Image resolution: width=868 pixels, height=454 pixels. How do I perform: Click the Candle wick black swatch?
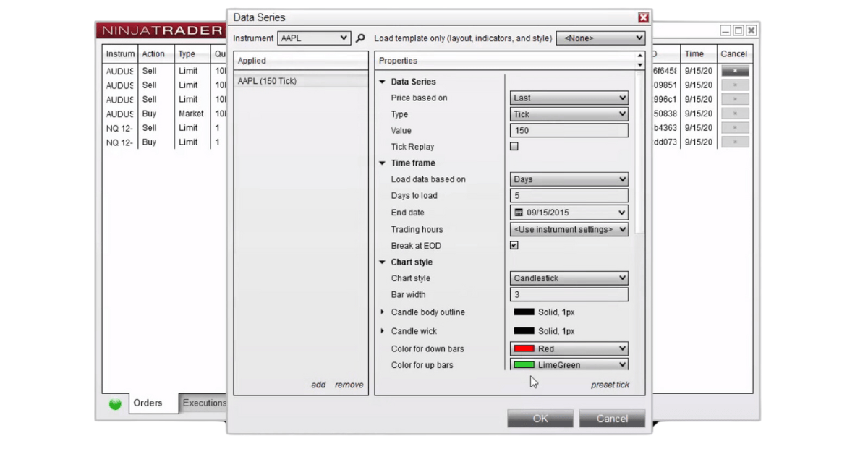(x=524, y=331)
